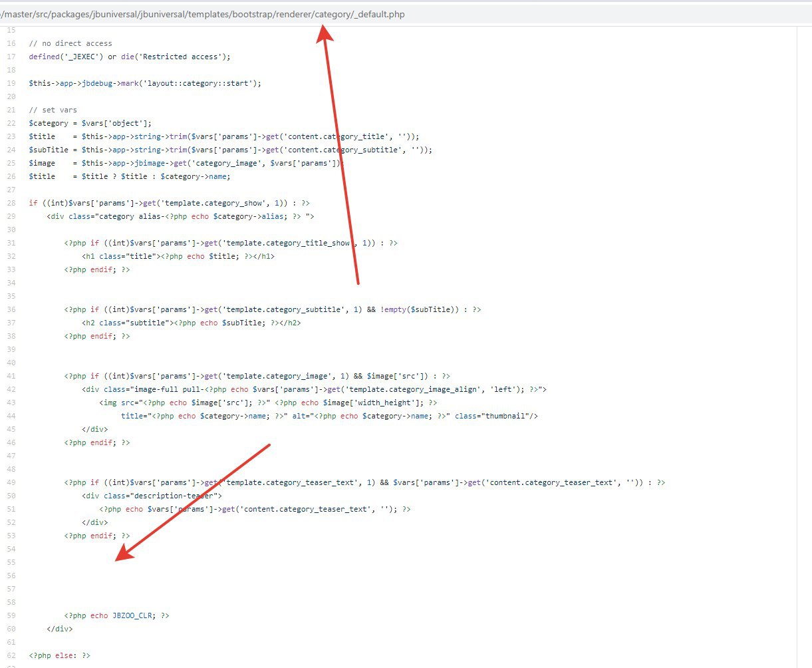Select line number 44
Image resolution: width=812 pixels, height=668 pixels.
[11, 416]
